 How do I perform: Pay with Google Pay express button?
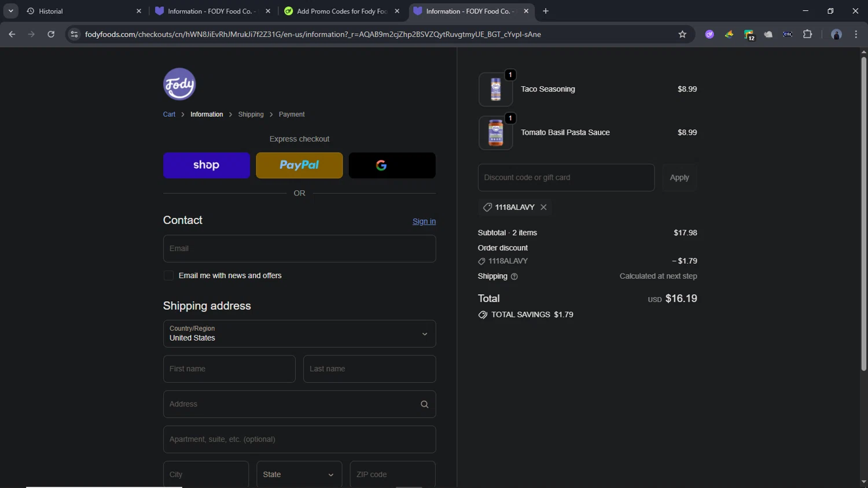point(392,165)
